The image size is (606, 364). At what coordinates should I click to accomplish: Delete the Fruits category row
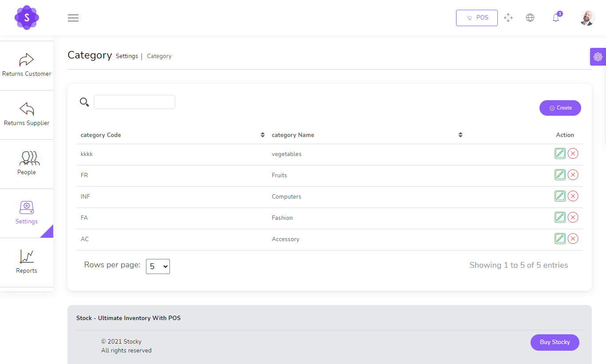pos(573,175)
